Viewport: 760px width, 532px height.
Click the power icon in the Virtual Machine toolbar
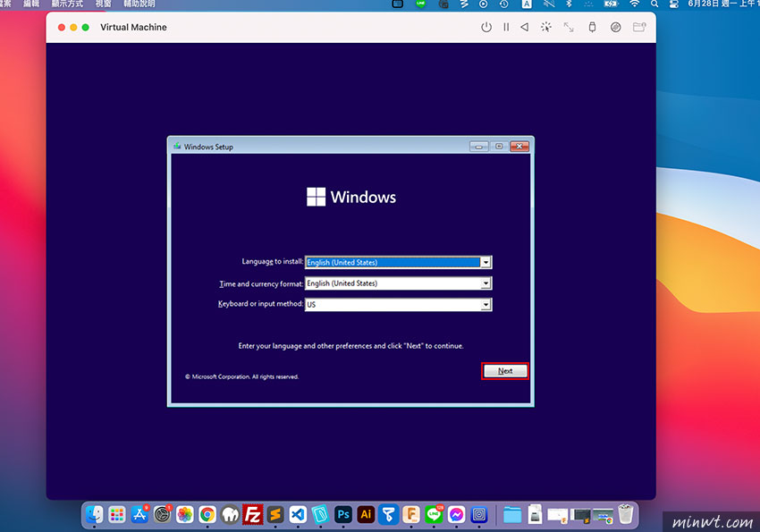(486, 27)
